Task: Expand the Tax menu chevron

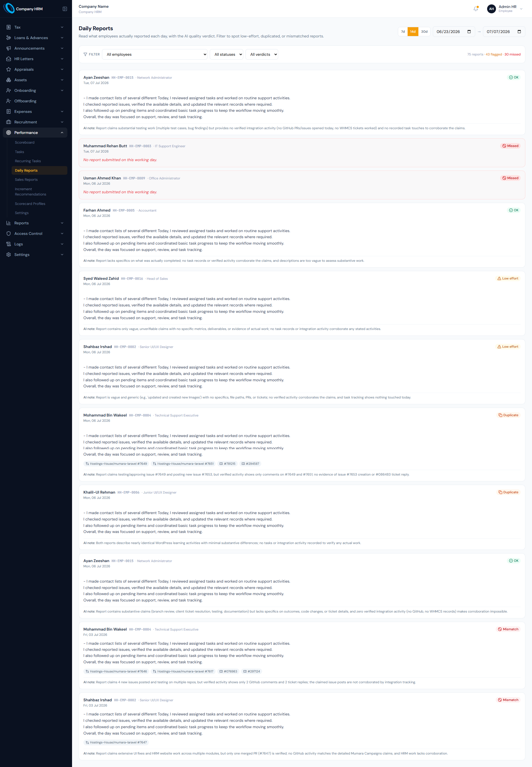Action: [62, 27]
